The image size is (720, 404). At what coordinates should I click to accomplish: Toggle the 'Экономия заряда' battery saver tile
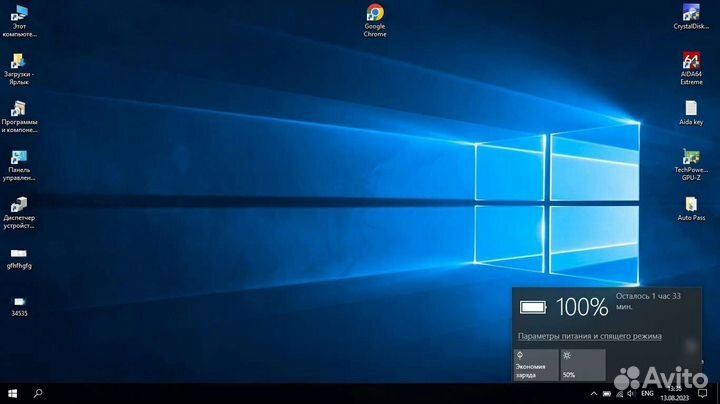coord(535,365)
